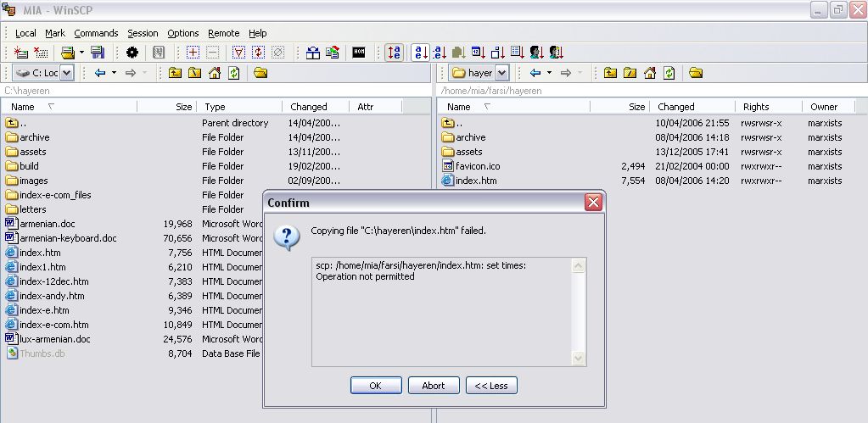Click the Select files plus icon
Image resolution: width=868 pixels, height=423 pixels.
[x=193, y=53]
